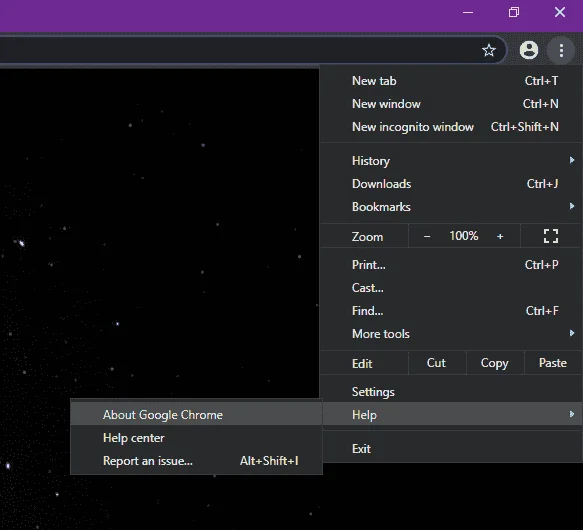Click the 100% zoom level value
583x530 pixels.
pyautogui.click(x=464, y=236)
